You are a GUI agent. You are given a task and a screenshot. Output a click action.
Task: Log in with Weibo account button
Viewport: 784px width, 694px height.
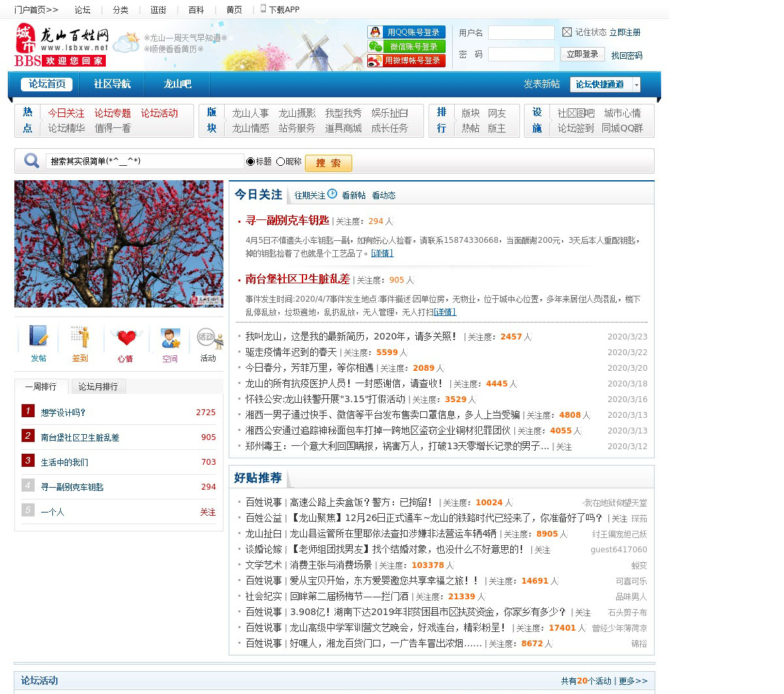406,61
